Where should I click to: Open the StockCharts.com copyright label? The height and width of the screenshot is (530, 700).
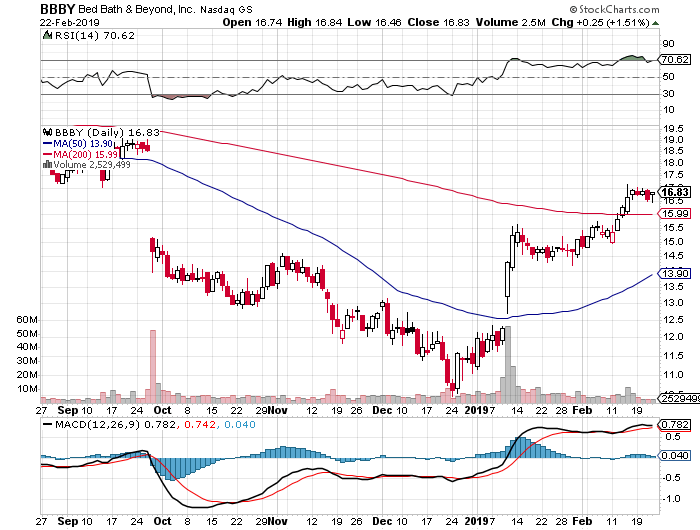pos(614,9)
